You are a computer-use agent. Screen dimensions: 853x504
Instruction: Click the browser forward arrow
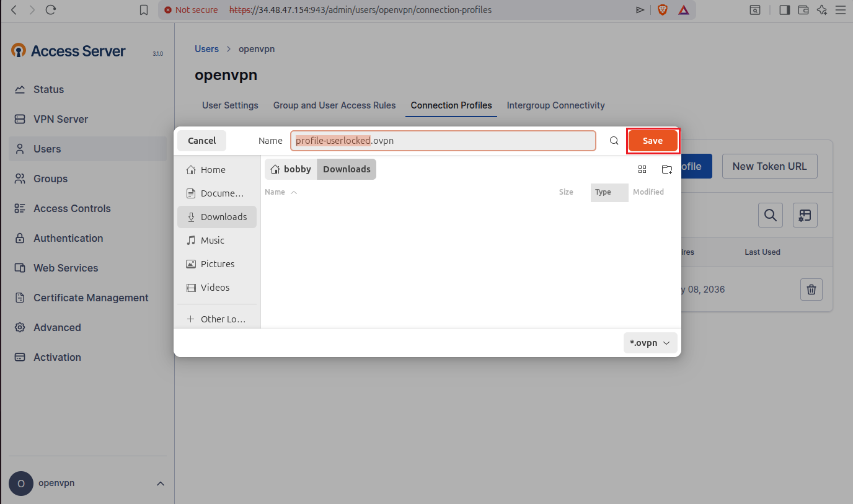coord(32,10)
